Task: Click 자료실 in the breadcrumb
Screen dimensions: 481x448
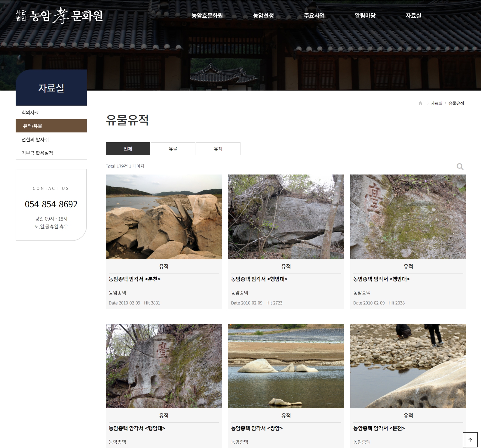Action: click(x=437, y=103)
